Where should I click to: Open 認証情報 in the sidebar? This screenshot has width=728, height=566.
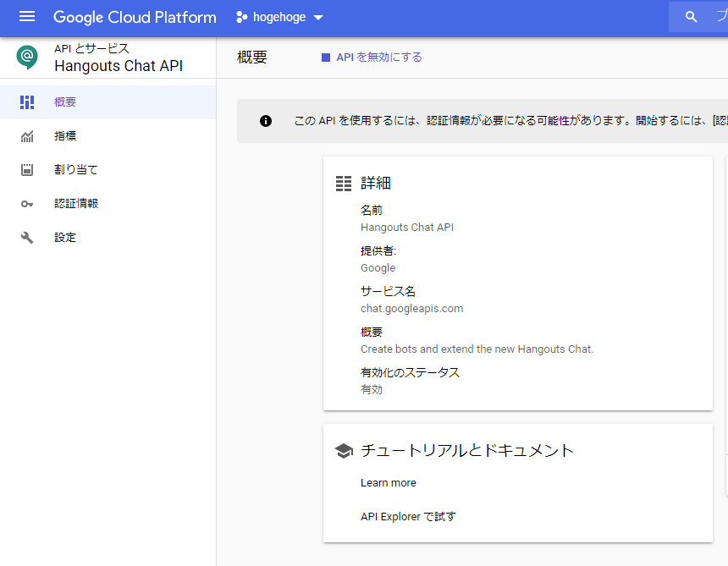pyautogui.click(x=108, y=204)
